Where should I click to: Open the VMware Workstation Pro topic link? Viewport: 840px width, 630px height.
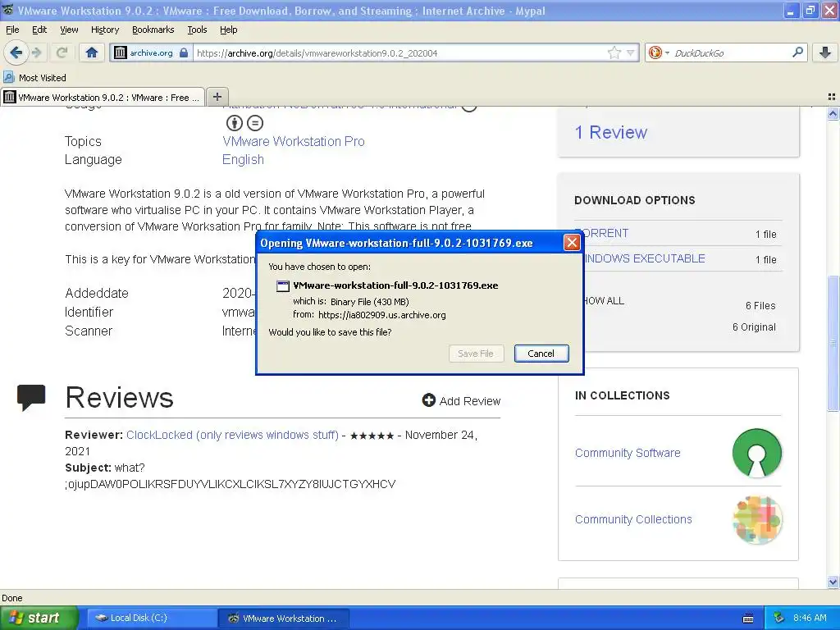(294, 141)
